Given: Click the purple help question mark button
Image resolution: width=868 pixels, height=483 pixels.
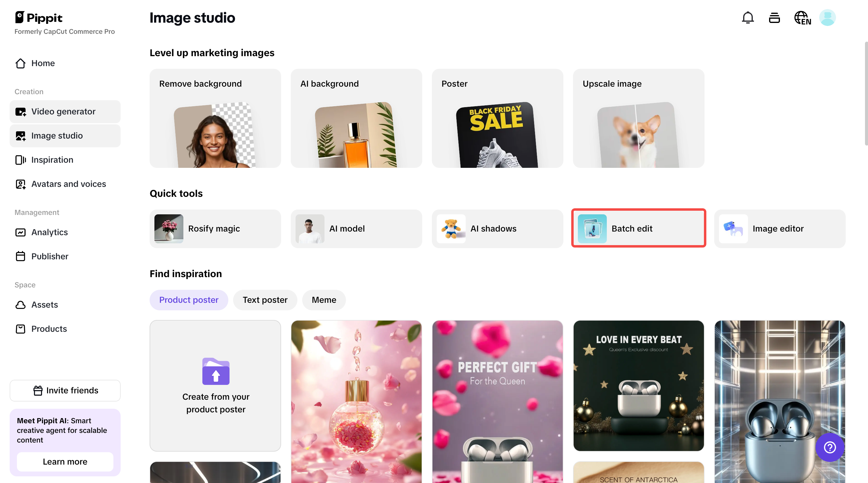Looking at the screenshot, I should [830, 447].
